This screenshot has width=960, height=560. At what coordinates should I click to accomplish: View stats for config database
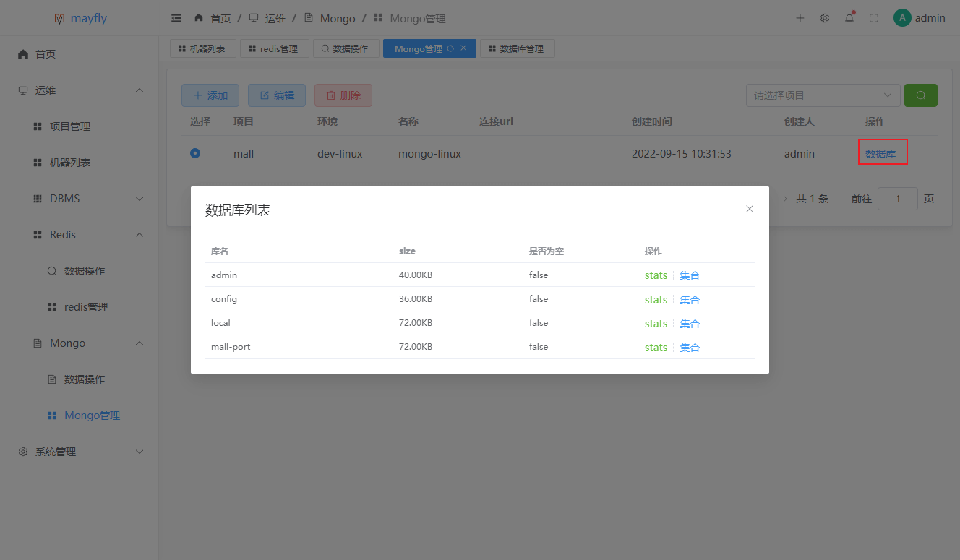pos(656,299)
